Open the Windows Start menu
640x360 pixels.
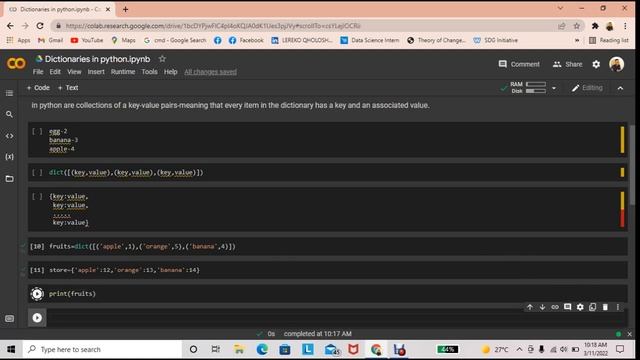tap(11, 349)
